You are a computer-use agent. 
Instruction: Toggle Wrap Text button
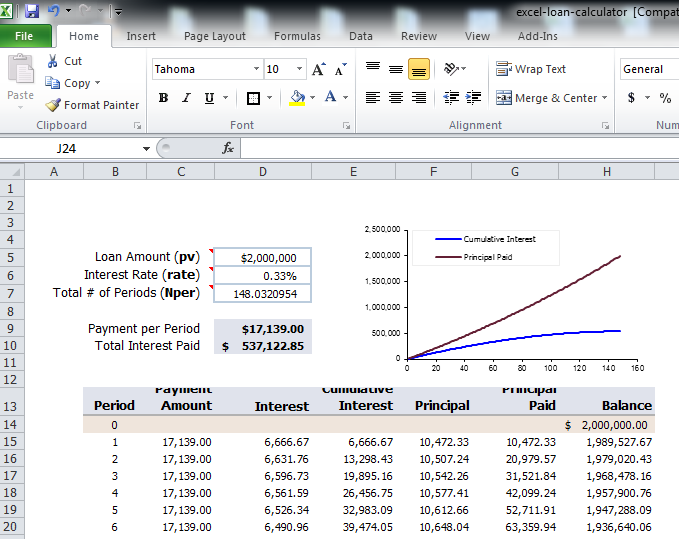click(x=531, y=69)
